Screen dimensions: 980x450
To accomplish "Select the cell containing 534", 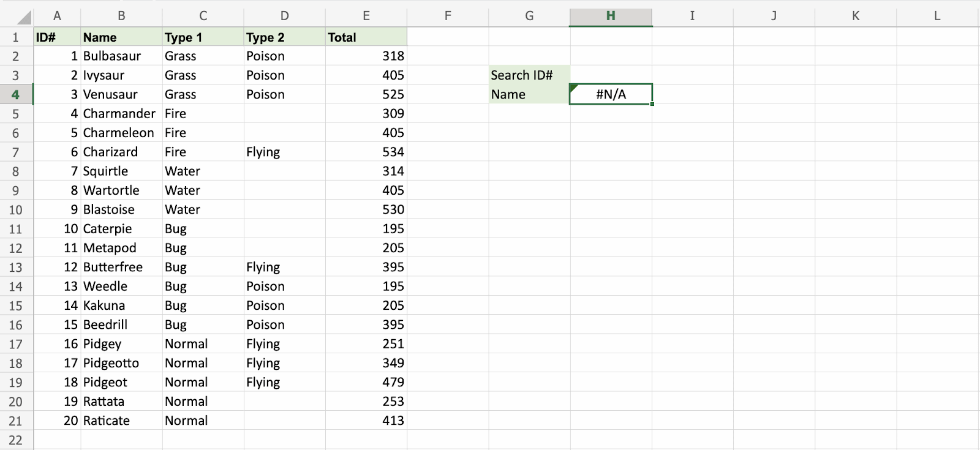I will tap(366, 152).
